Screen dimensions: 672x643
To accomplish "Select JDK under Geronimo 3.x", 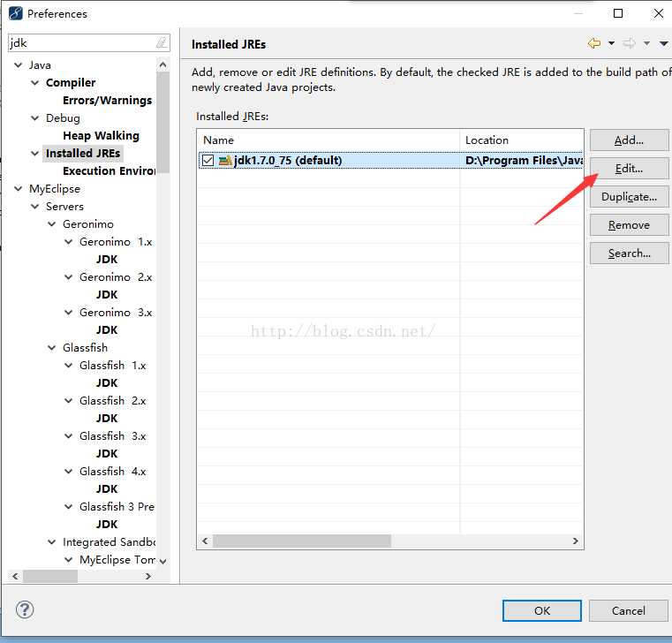I will pyautogui.click(x=107, y=330).
